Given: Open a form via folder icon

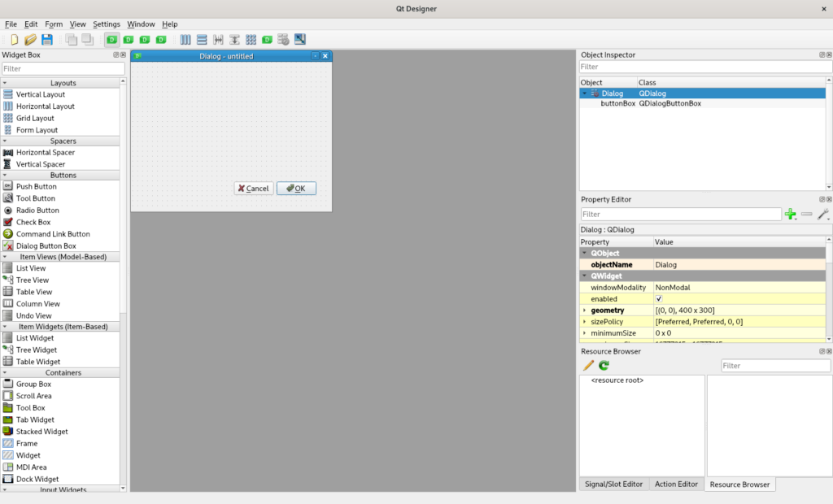Looking at the screenshot, I should (x=30, y=39).
